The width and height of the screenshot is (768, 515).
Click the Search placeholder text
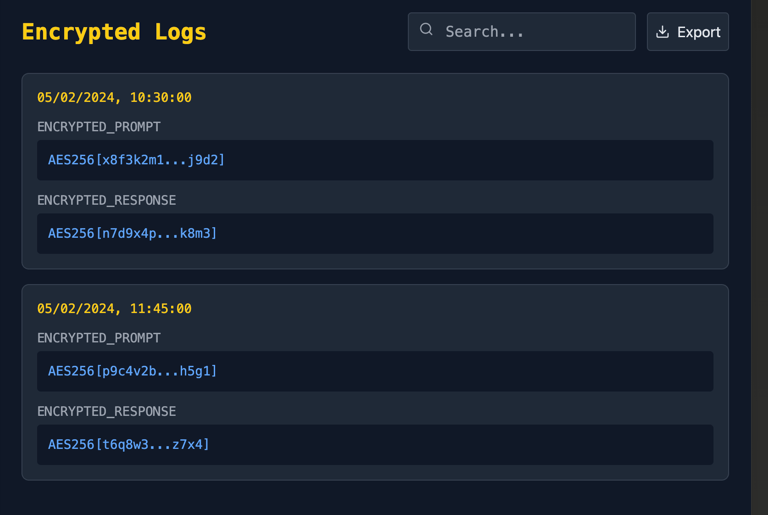tap(484, 32)
